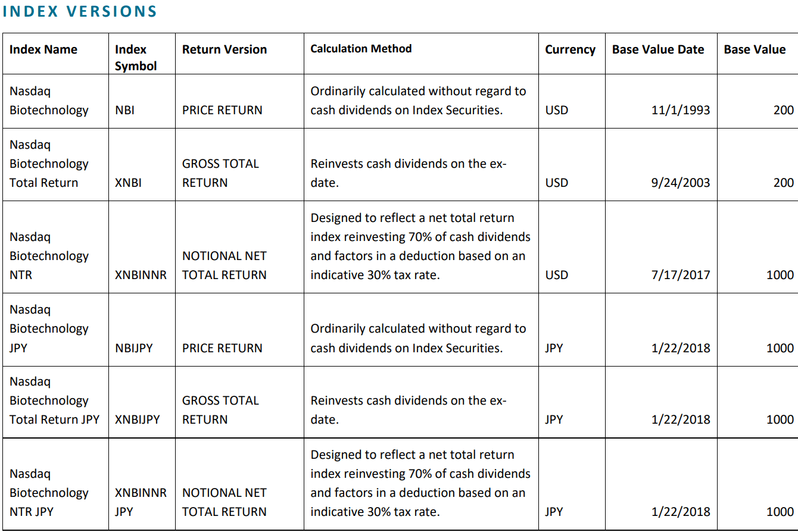
Task: Click PRICE RETURN in the NBI row
Action: click(x=222, y=110)
